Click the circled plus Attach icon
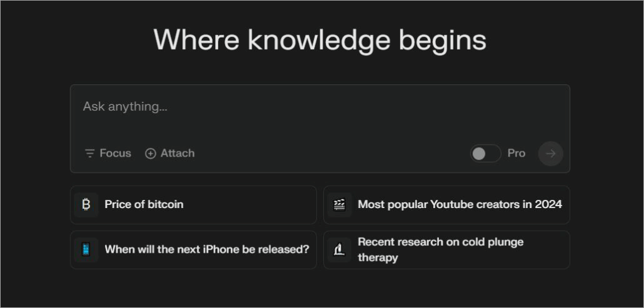 tap(150, 153)
